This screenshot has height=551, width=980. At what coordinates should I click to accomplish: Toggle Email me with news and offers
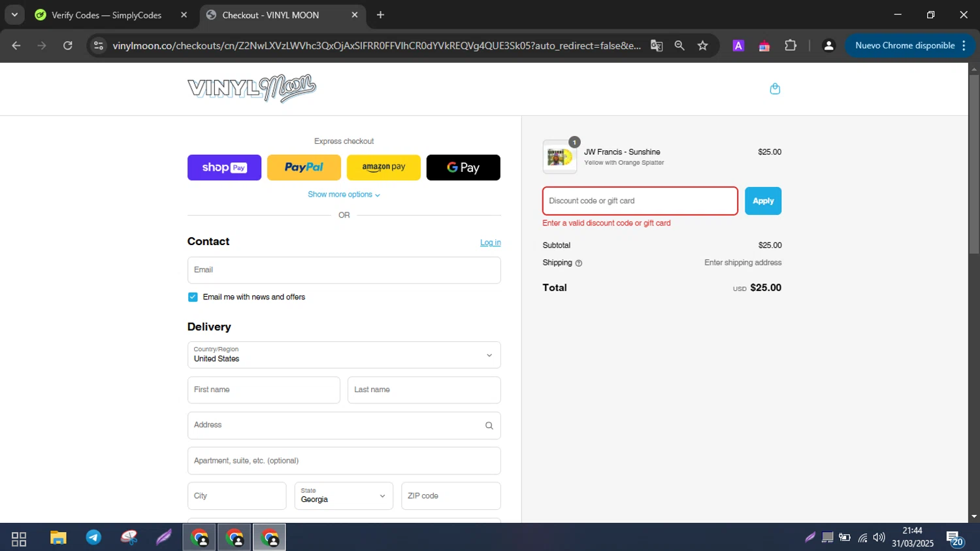click(x=193, y=297)
